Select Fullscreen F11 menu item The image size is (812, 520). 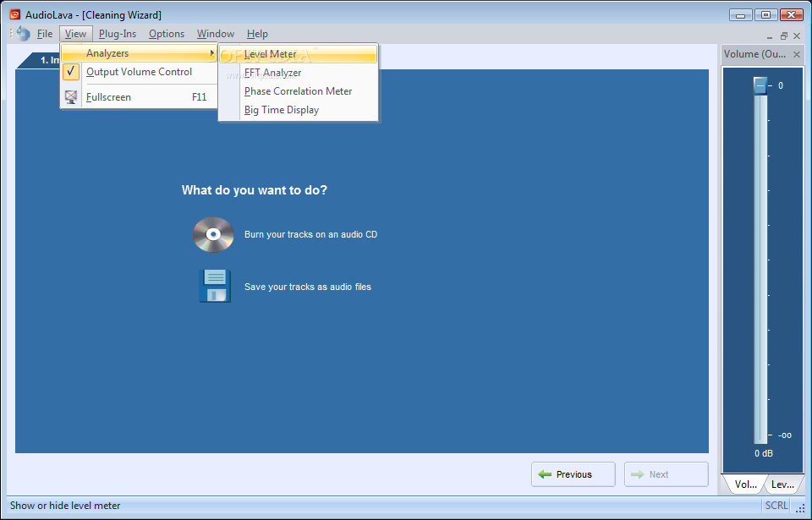(x=139, y=97)
